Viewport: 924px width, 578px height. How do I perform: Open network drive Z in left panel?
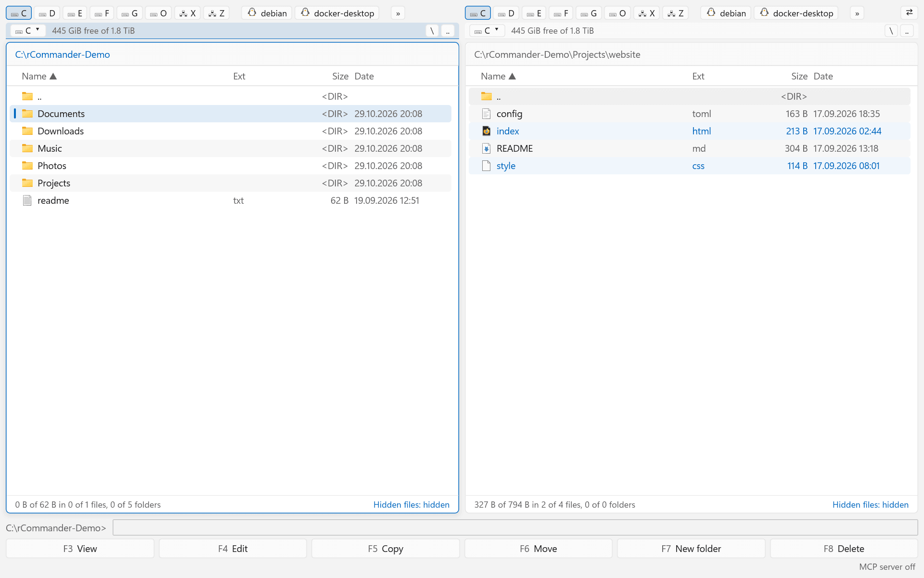coord(217,13)
